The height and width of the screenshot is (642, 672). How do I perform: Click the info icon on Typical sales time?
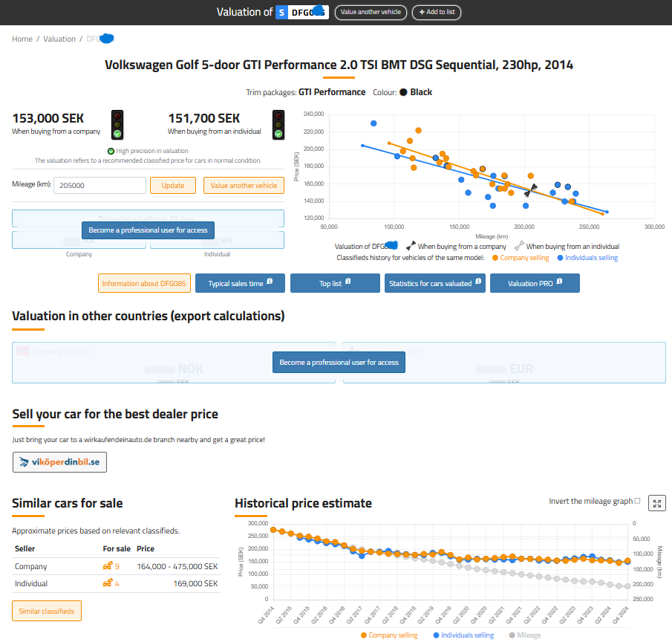(x=270, y=282)
